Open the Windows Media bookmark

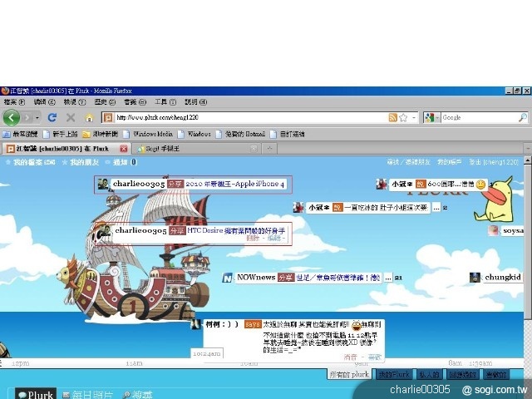(153, 133)
